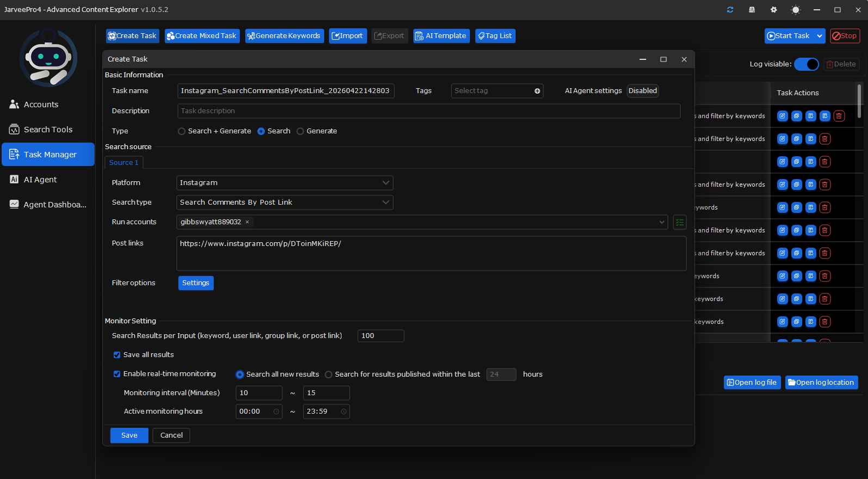The width and height of the screenshot is (868, 479).
Task: Open Filter options Settings button
Action: [x=196, y=283]
